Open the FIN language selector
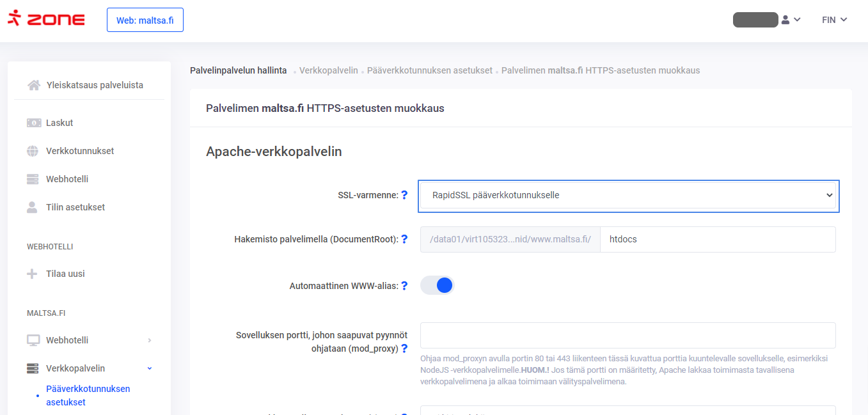 (834, 20)
